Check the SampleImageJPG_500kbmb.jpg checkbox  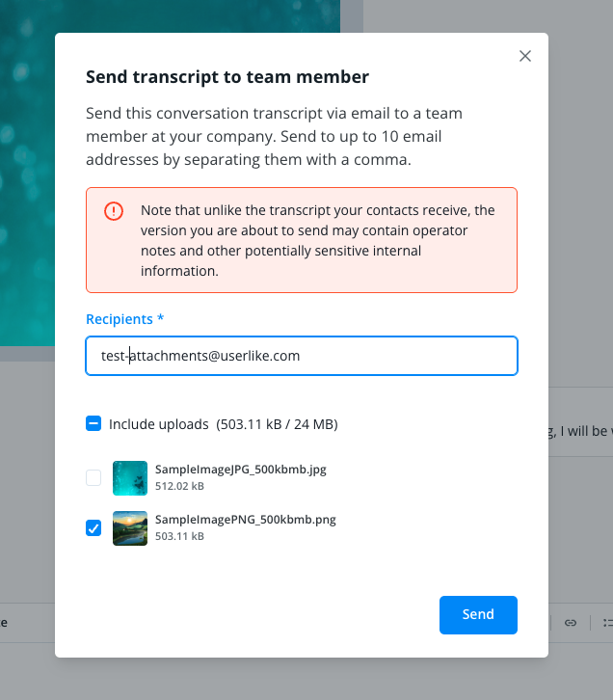(93, 477)
